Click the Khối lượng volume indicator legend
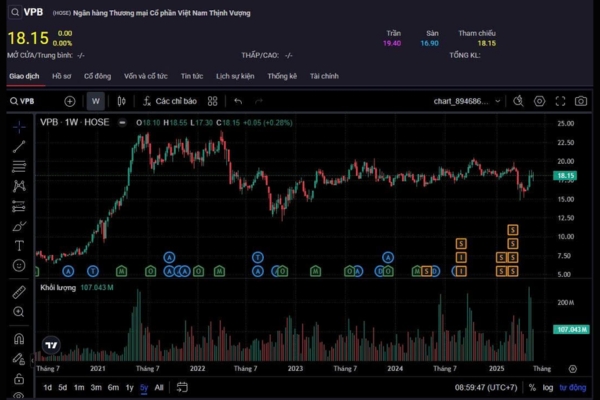 (58, 287)
